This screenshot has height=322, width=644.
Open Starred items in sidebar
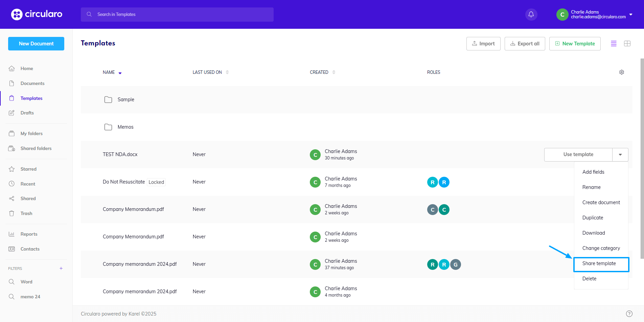[28, 169]
